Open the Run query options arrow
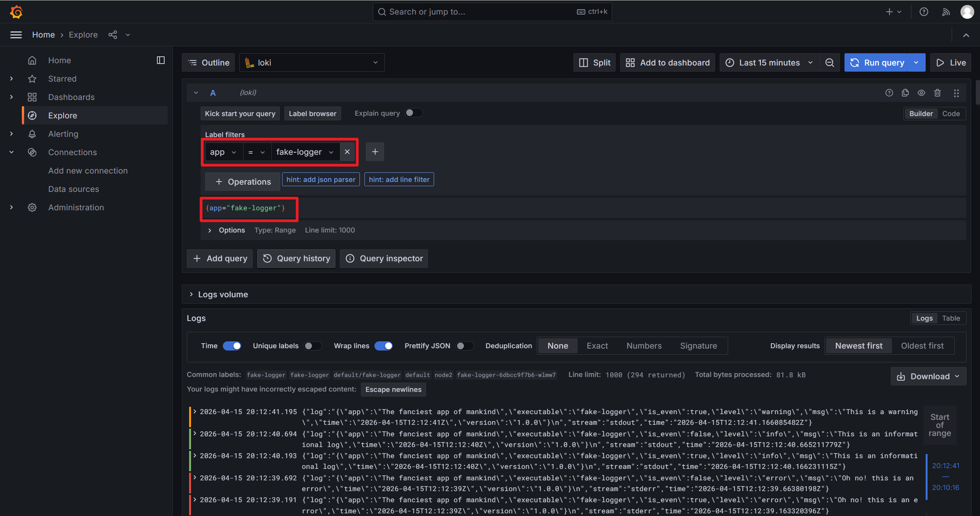 tap(916, 62)
